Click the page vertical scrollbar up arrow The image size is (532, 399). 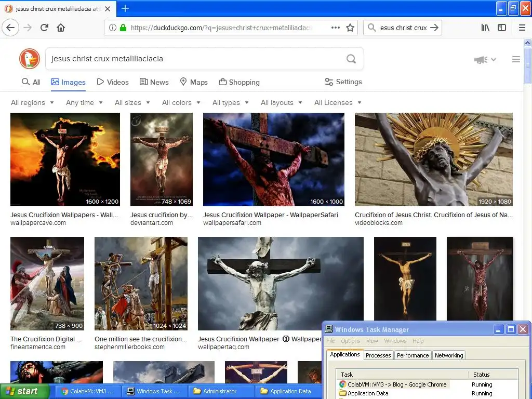[x=528, y=43]
